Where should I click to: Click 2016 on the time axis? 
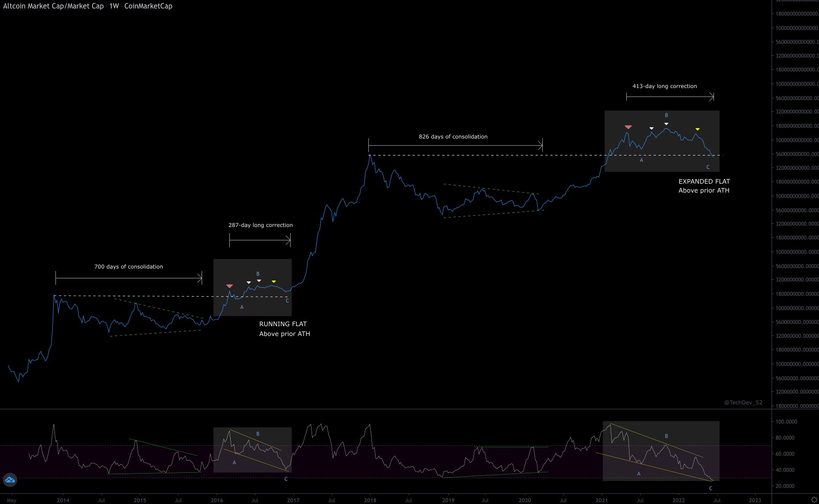pos(217,500)
